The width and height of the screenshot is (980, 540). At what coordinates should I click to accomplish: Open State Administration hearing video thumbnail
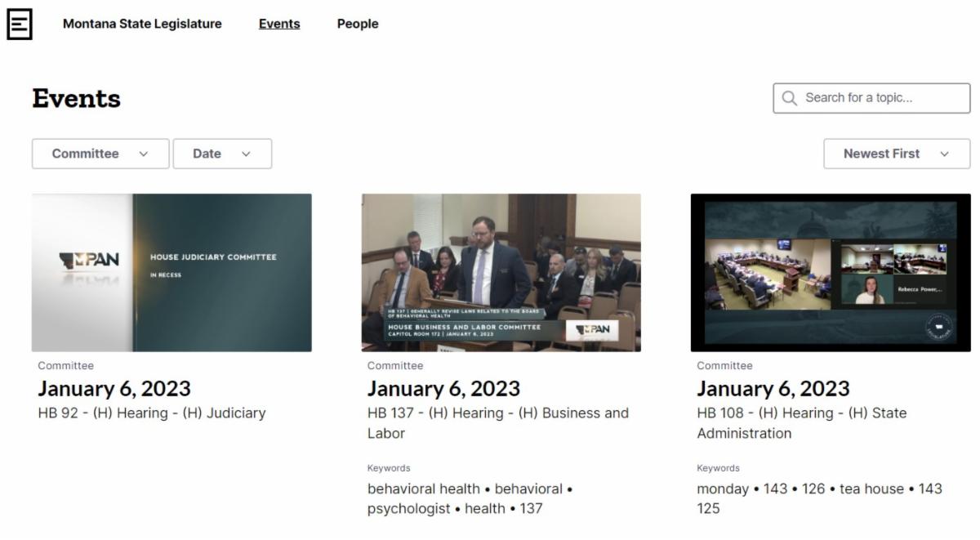[x=831, y=273]
